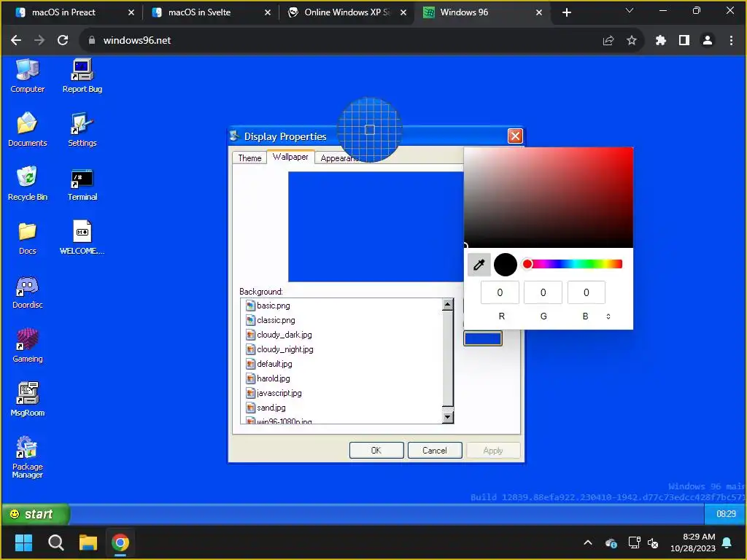Click the Apply button
The image size is (747, 560).
[x=492, y=451]
